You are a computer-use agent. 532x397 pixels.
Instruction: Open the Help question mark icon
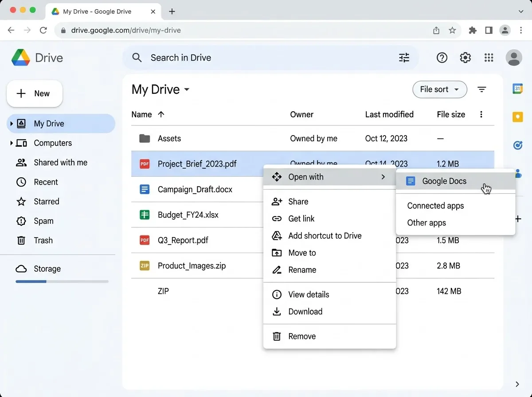point(442,58)
